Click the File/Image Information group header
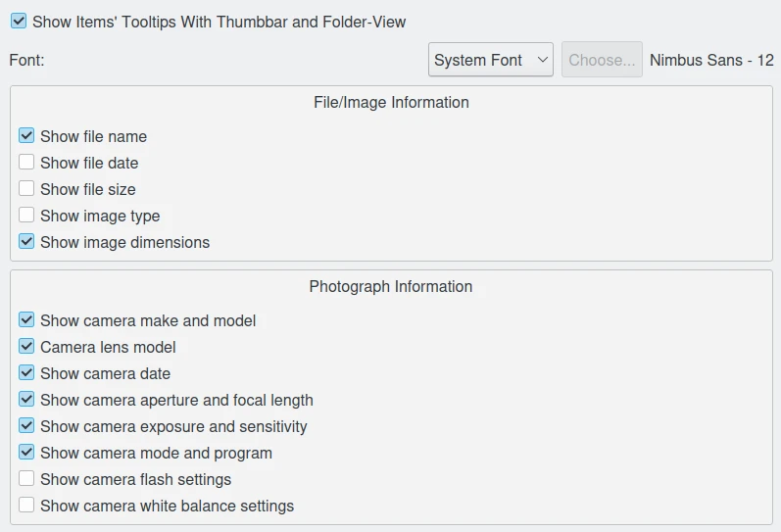 pyautogui.click(x=391, y=102)
